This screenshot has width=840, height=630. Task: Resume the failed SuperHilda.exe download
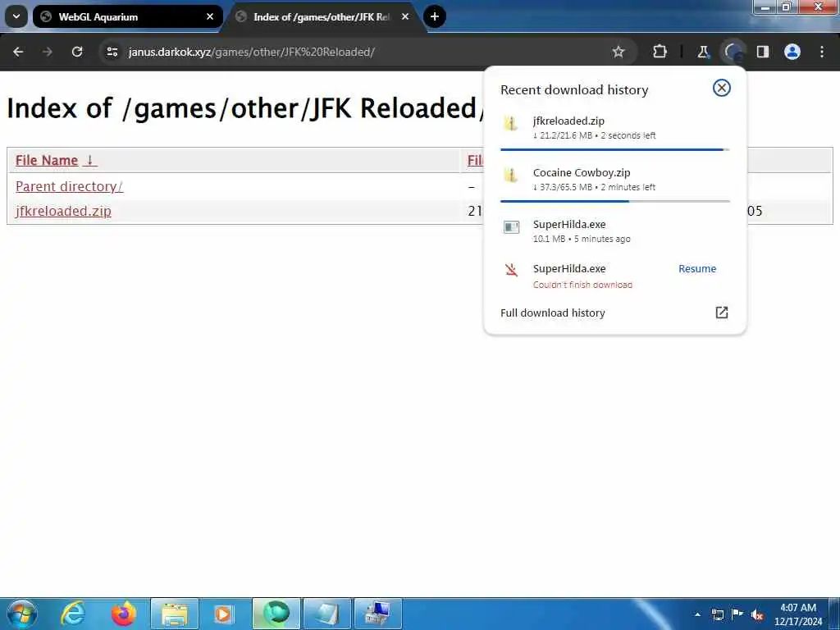click(x=697, y=269)
